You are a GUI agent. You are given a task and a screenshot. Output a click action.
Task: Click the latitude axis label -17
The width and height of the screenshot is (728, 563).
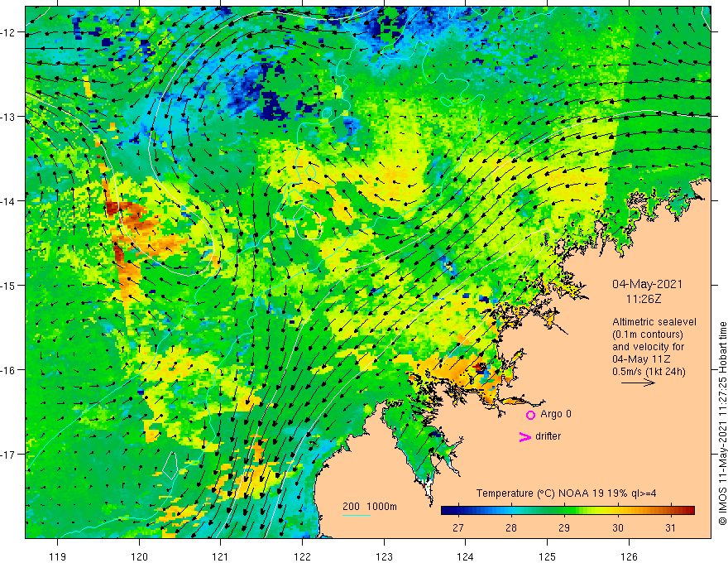[9, 455]
